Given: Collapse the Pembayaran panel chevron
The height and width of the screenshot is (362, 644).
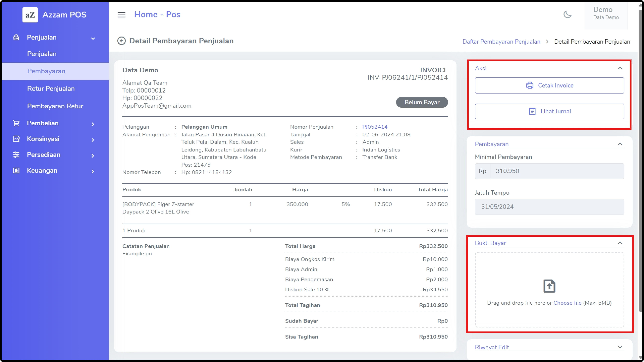Looking at the screenshot, I should coord(620,144).
